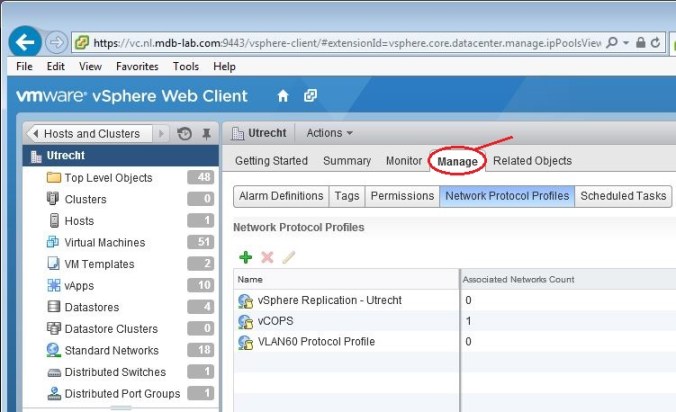Refresh the page with browser reload icon
Screen dimensions: 676x412
655,43
